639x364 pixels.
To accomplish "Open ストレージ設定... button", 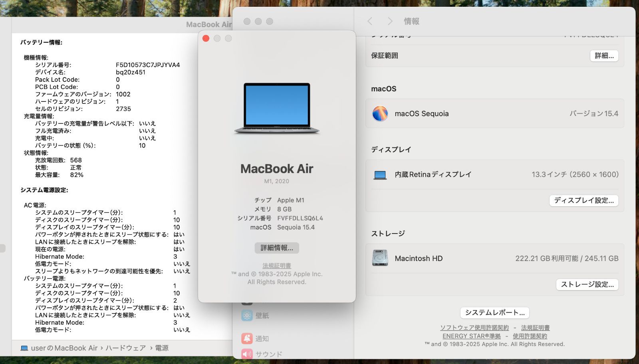I will click(x=587, y=285).
